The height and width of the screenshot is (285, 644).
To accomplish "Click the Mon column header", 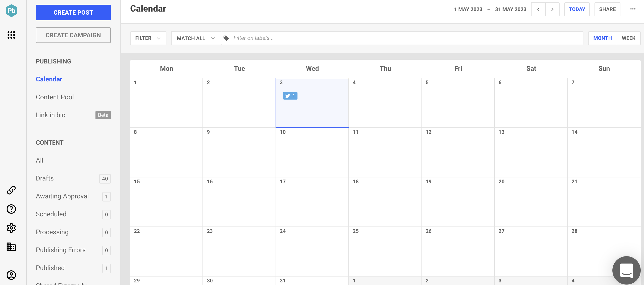I will point(166,69).
